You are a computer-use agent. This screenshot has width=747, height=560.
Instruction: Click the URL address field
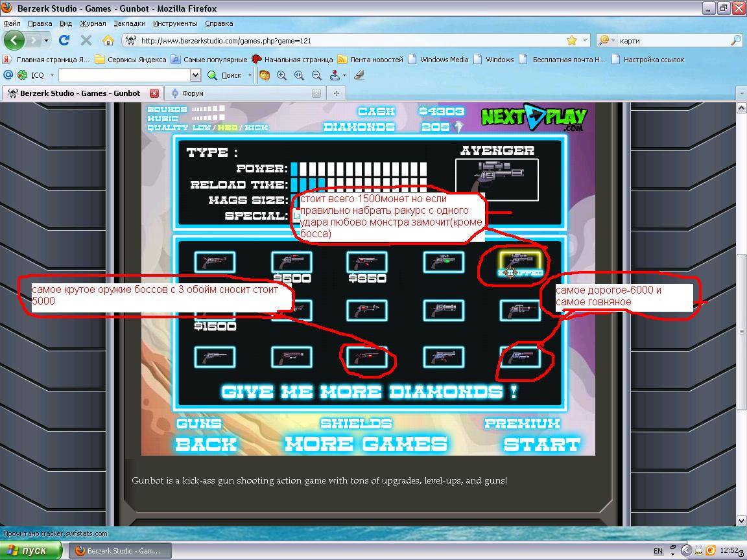[353, 40]
